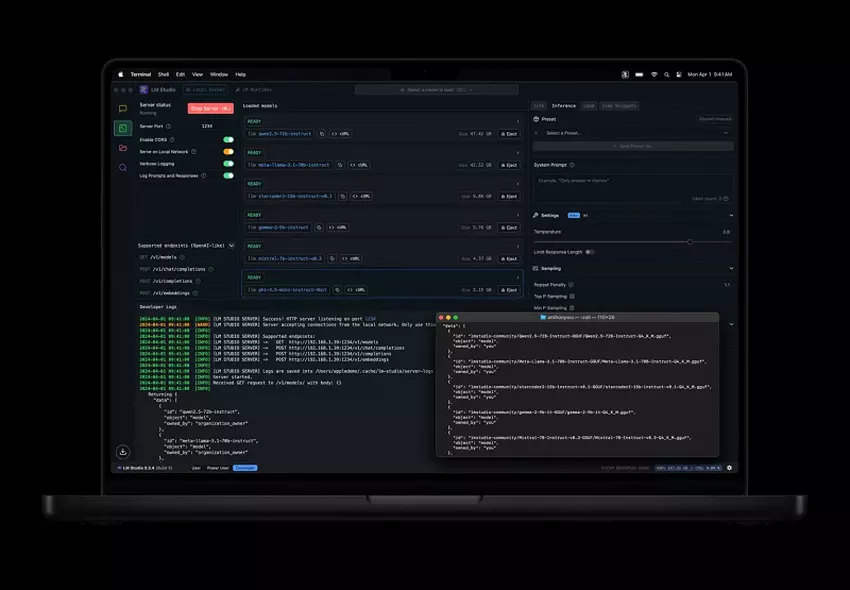Screen dimensions: 850x590
Task: Eject the starcoder2-15b-instruct model
Action: 508,196
